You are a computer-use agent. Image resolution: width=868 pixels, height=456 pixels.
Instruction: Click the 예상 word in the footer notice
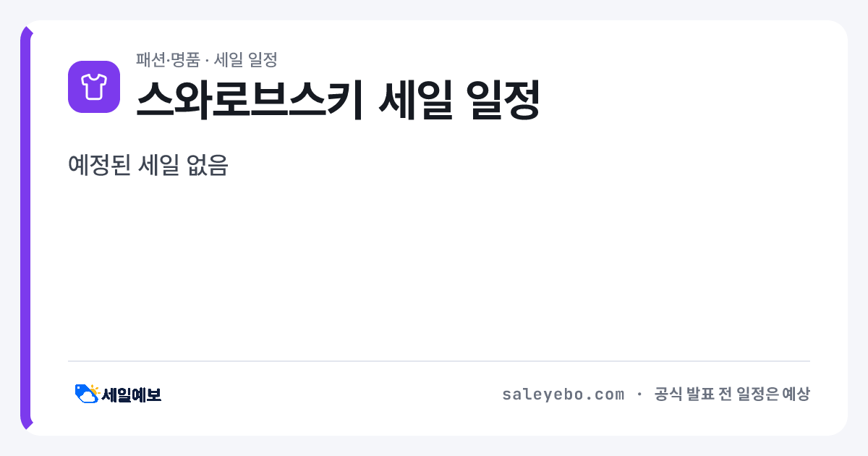pyautogui.click(x=796, y=394)
